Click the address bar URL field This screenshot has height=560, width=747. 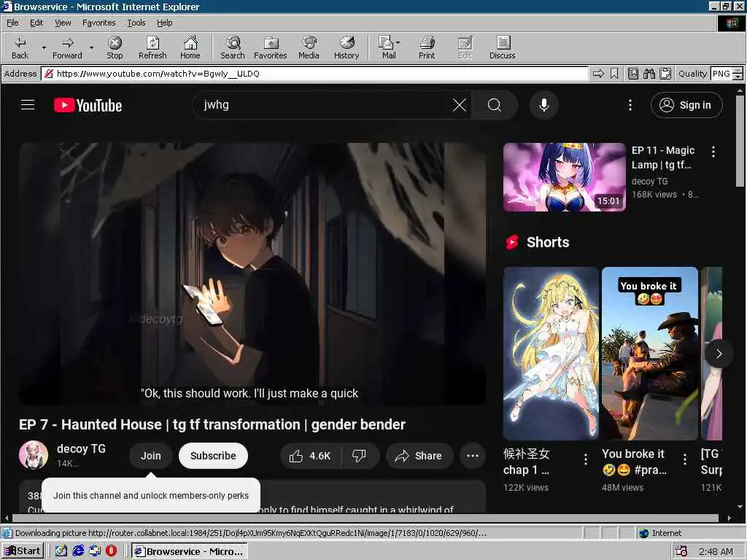click(x=314, y=74)
